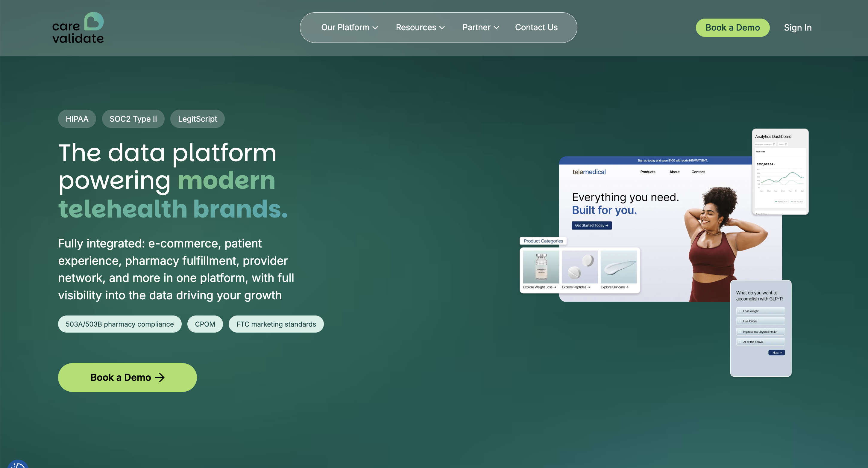This screenshot has width=868, height=468.
Task: Click the Analytics Dashboard title
Action: [773, 136]
